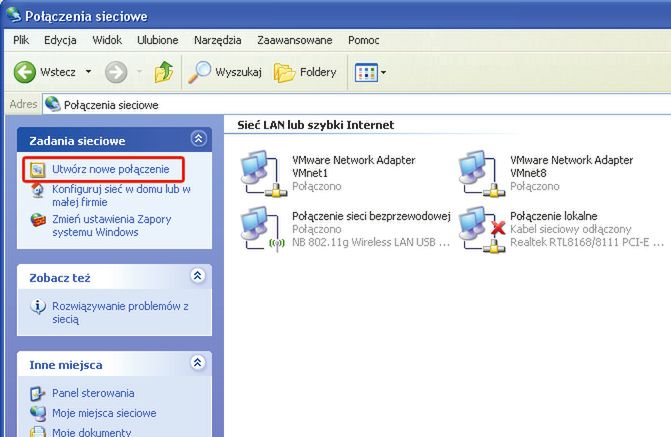Click the Foldery folder icon
671x437 pixels.
[285, 72]
